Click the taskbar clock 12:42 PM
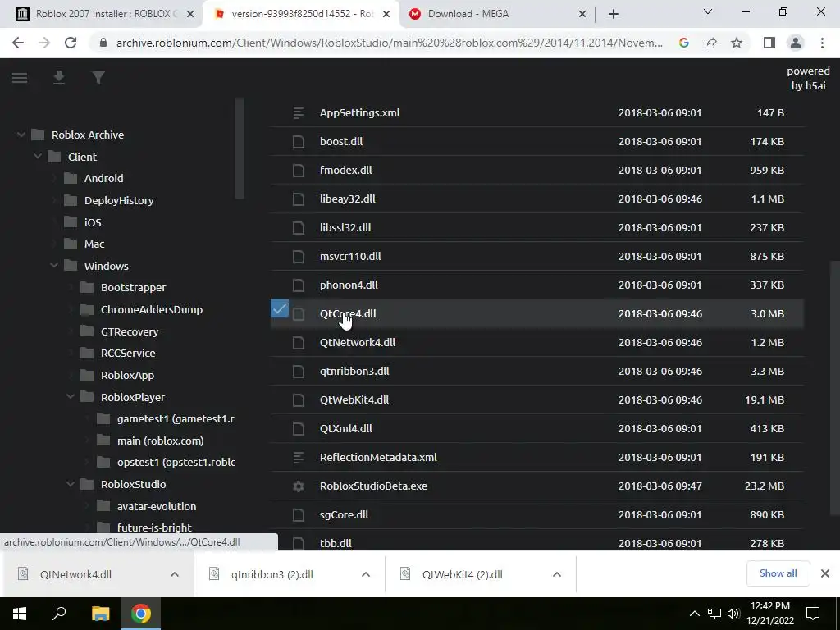This screenshot has height=630, width=840. coord(769,606)
